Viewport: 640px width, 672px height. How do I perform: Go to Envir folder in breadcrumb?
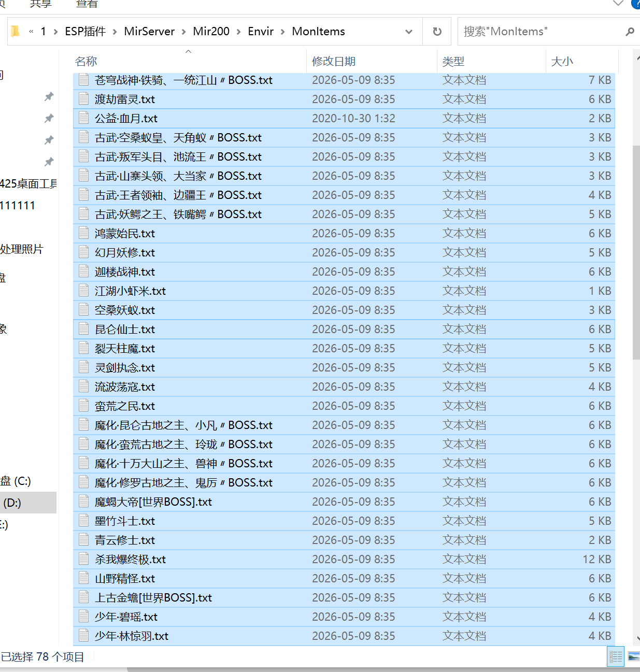(261, 32)
